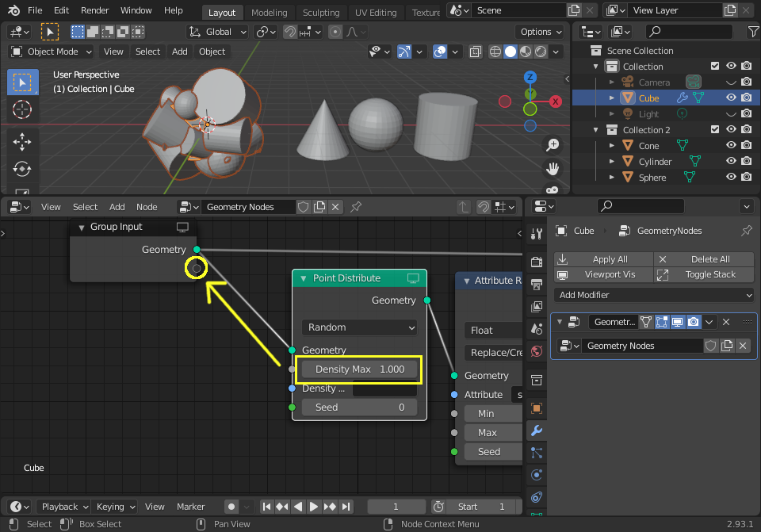This screenshot has height=532, width=761.
Task: Open the Render properties tab
Action: click(537, 262)
